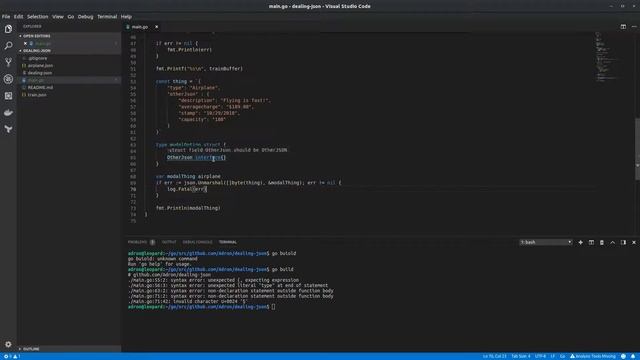Viewport: 640px width, 360px height.
Task: Click the terminal prompt input line
Action: (202, 307)
